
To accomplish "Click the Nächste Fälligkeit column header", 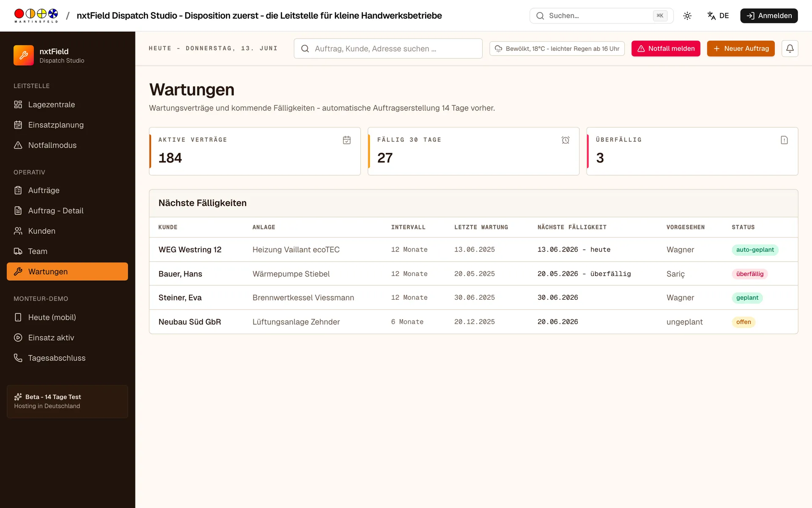I will [572, 227].
